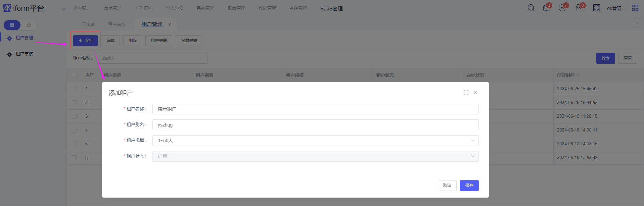
Task: Click the fullscreen icon in top bar
Action: pos(596,8)
